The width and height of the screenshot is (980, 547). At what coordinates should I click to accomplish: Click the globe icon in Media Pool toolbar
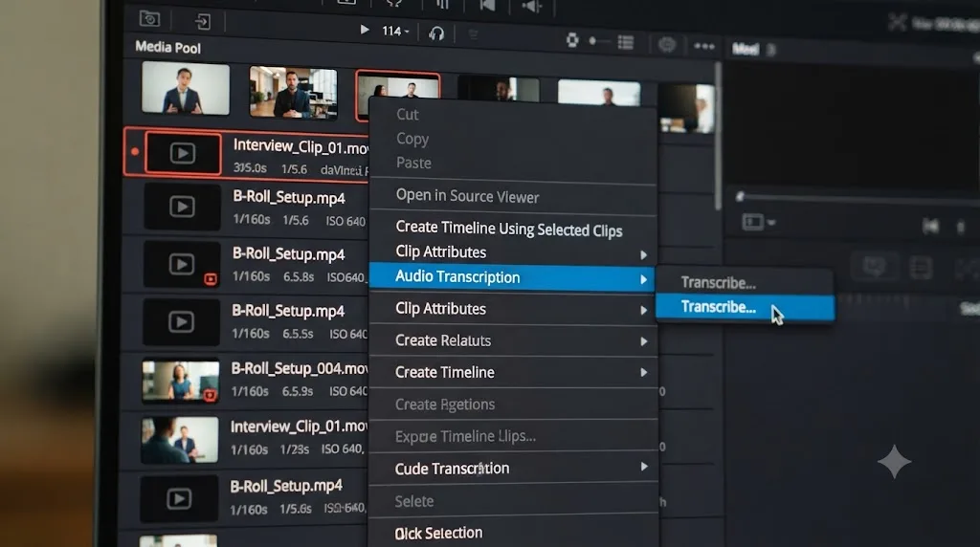tap(667, 44)
